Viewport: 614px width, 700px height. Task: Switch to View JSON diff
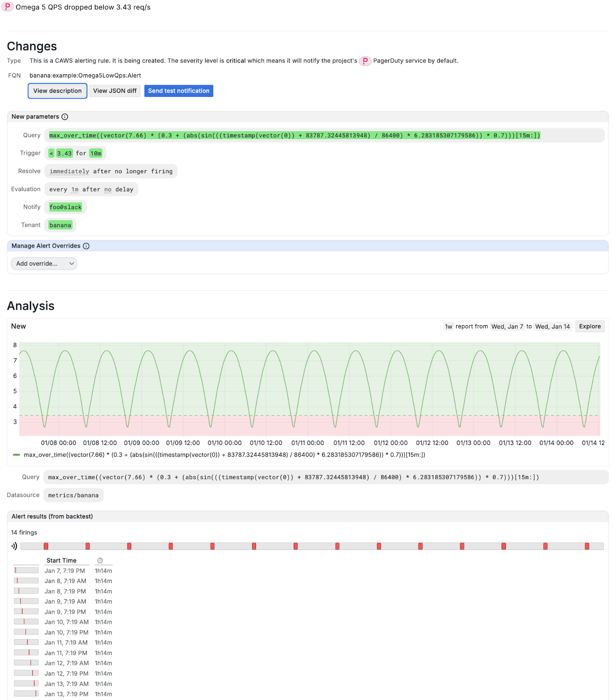[115, 91]
